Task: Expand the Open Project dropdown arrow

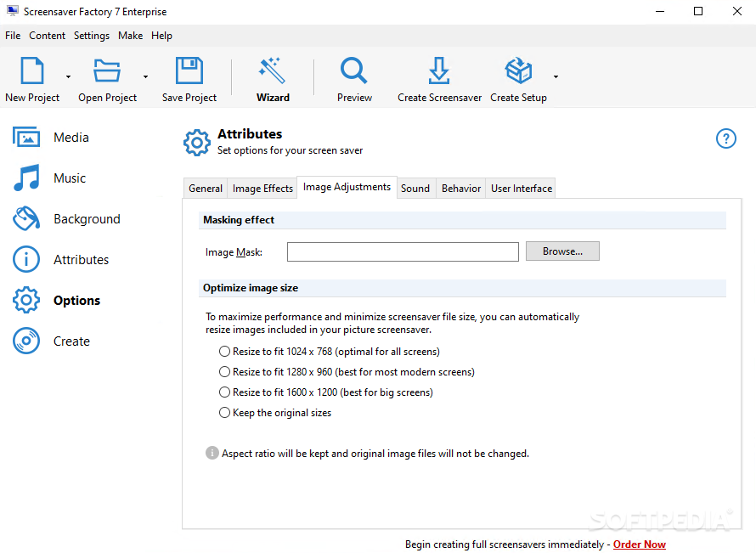Action: pyautogui.click(x=145, y=76)
